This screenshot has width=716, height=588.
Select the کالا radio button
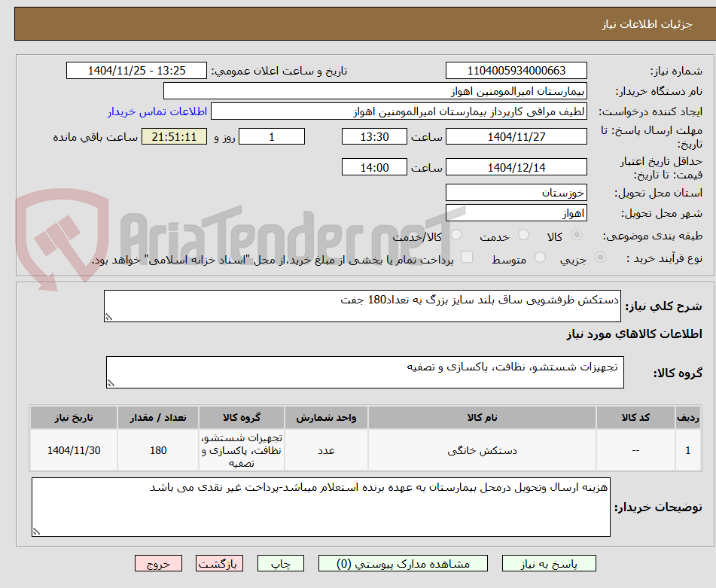coord(577,235)
